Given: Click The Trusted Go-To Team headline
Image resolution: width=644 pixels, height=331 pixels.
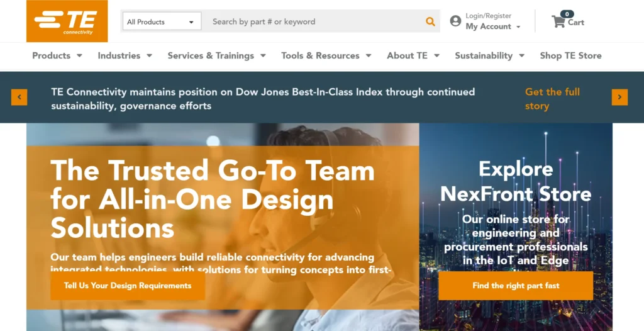Looking at the screenshot, I should (x=213, y=199).
